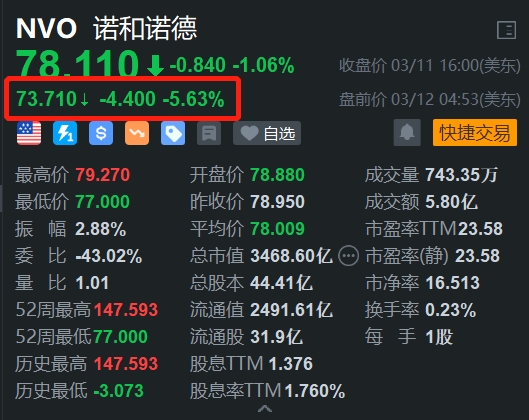Click the orange downtrend chart icon
The height and width of the screenshot is (420, 529).
point(137,133)
